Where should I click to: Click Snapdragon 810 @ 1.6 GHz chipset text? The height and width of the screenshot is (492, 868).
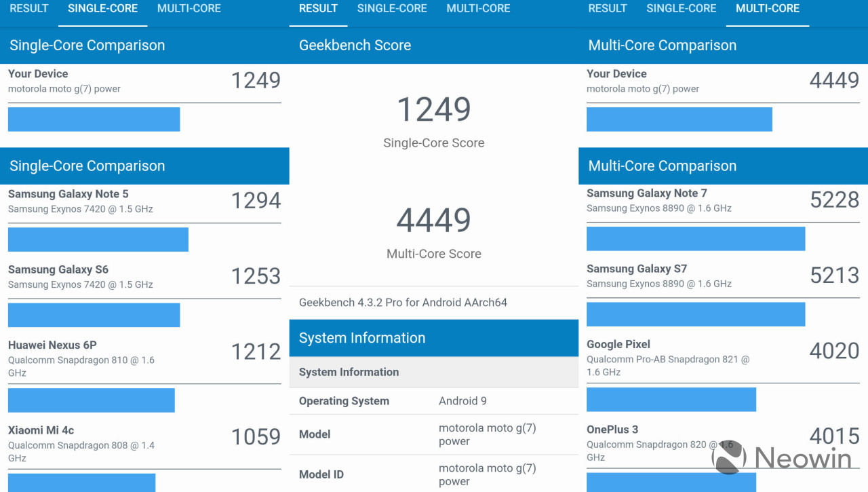81,366
